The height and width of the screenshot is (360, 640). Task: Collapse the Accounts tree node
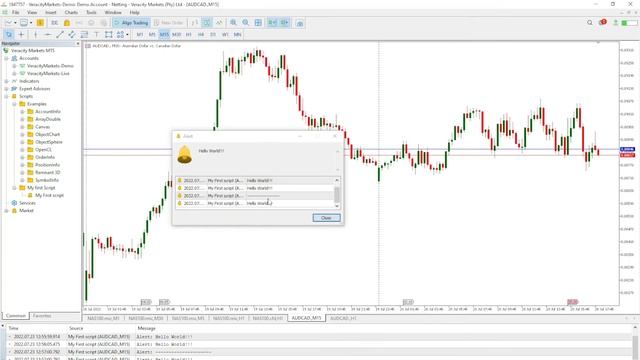pyautogui.click(x=7, y=58)
